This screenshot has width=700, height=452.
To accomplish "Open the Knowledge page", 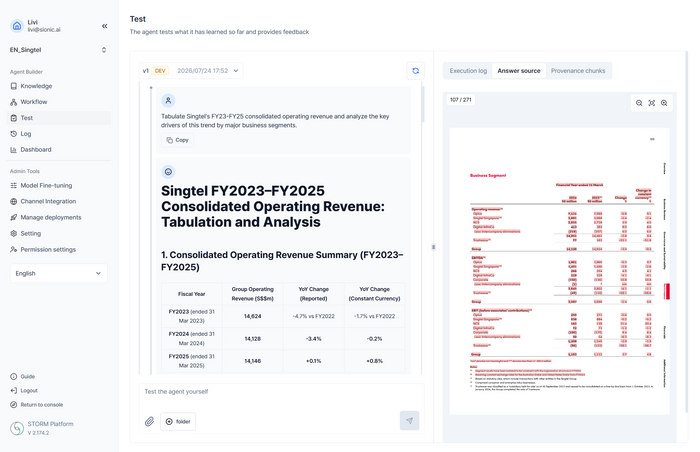I will point(58,86).
